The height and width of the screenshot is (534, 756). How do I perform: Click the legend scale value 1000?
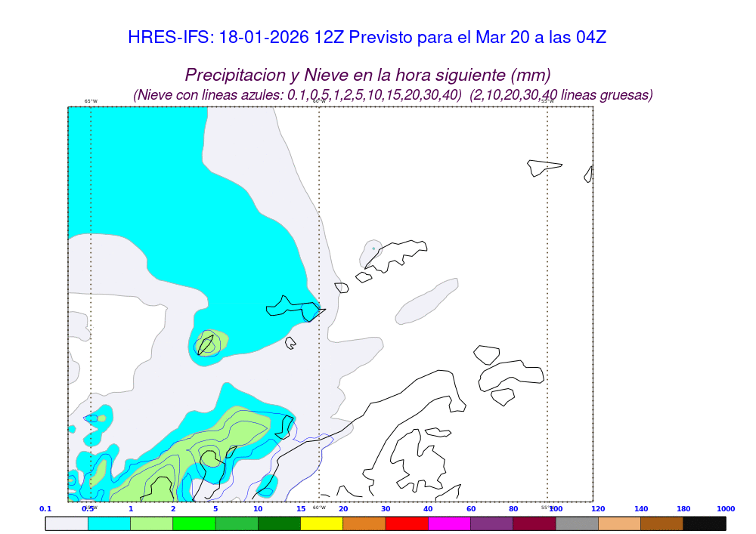point(725,509)
